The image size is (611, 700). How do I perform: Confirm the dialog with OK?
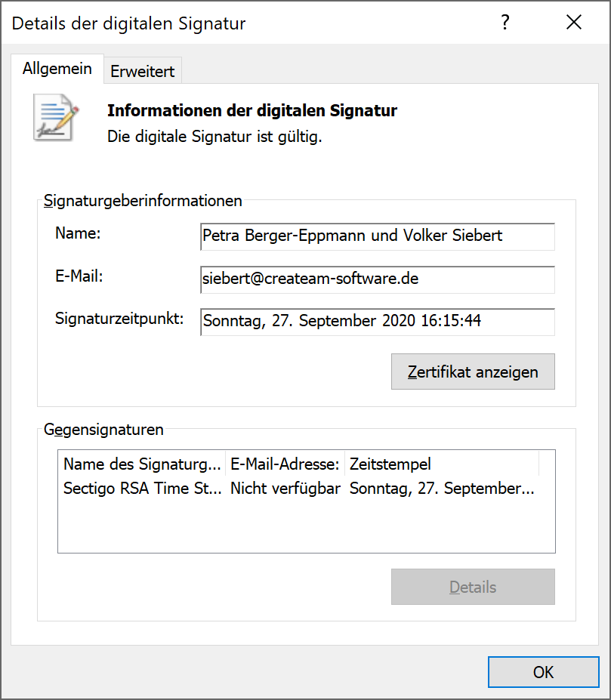543,672
